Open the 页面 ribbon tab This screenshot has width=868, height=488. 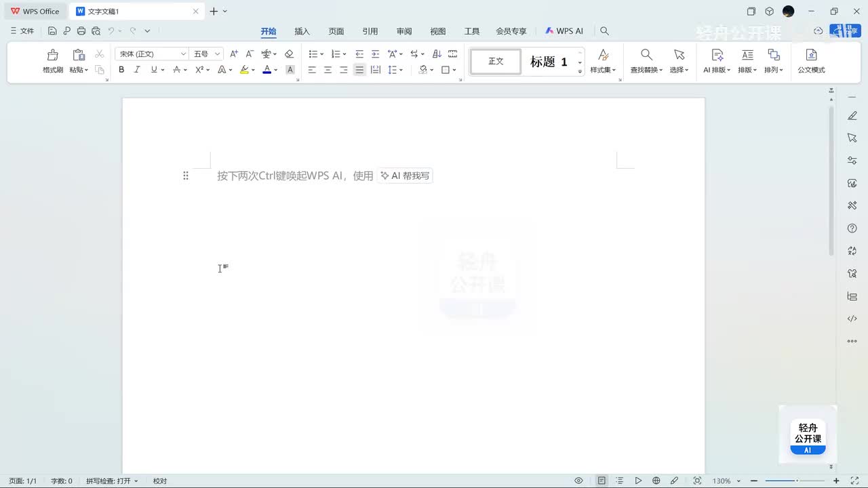[x=336, y=31]
